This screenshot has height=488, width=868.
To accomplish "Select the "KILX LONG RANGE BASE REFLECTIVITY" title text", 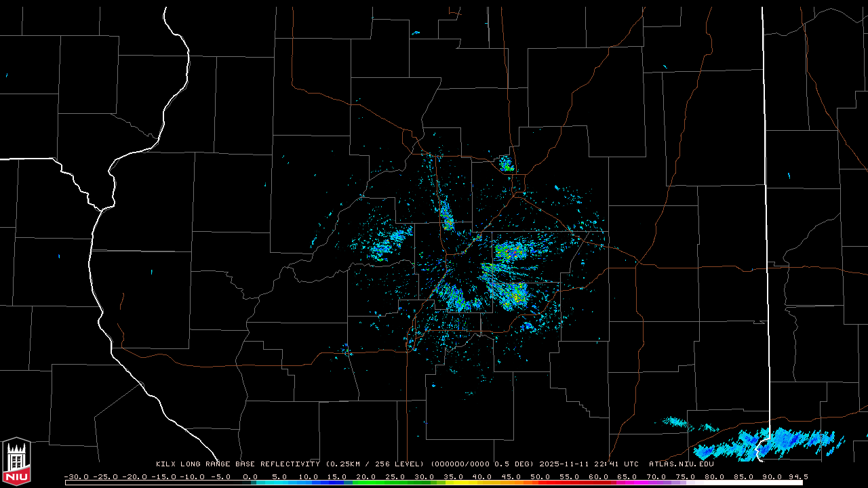I will click(x=238, y=464).
